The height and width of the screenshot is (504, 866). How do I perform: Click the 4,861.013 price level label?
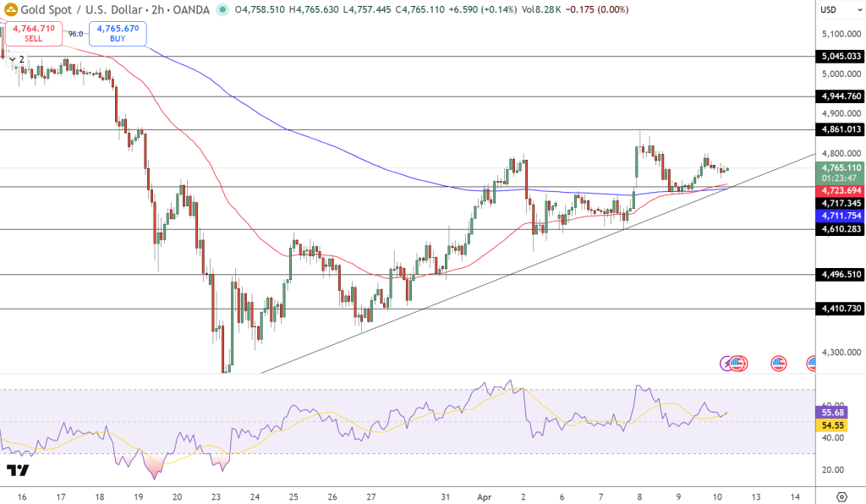(x=841, y=129)
